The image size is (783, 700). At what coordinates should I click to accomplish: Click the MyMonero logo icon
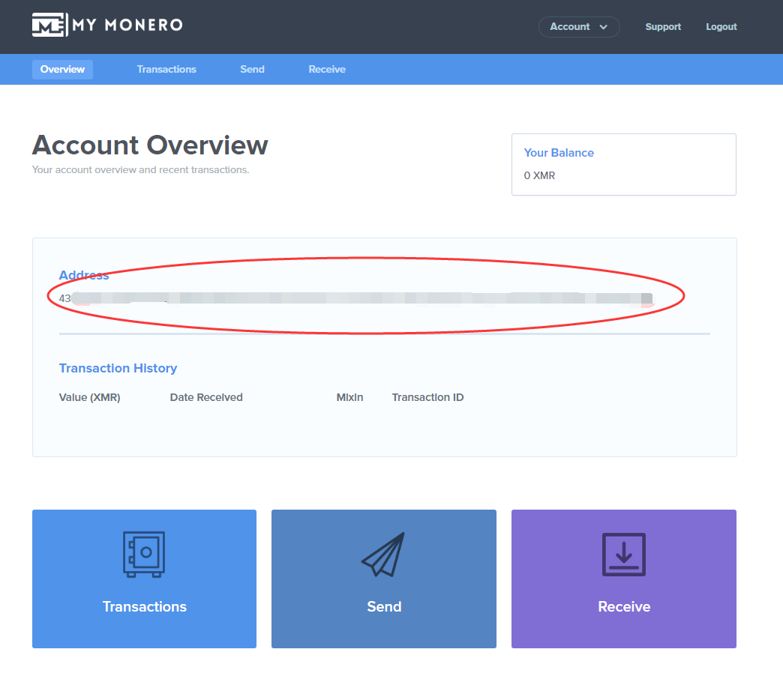click(49, 25)
